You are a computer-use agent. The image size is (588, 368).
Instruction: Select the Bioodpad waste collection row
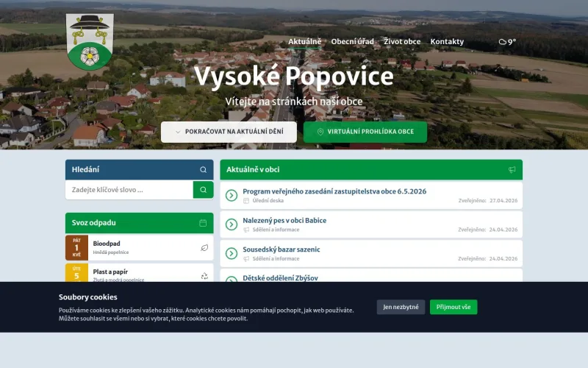139,248
